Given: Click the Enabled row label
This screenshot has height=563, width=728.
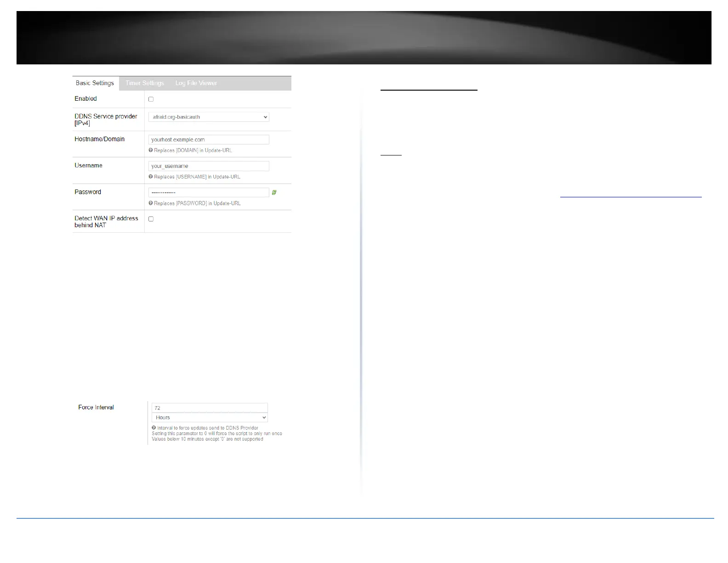Looking at the screenshot, I should pos(85,99).
